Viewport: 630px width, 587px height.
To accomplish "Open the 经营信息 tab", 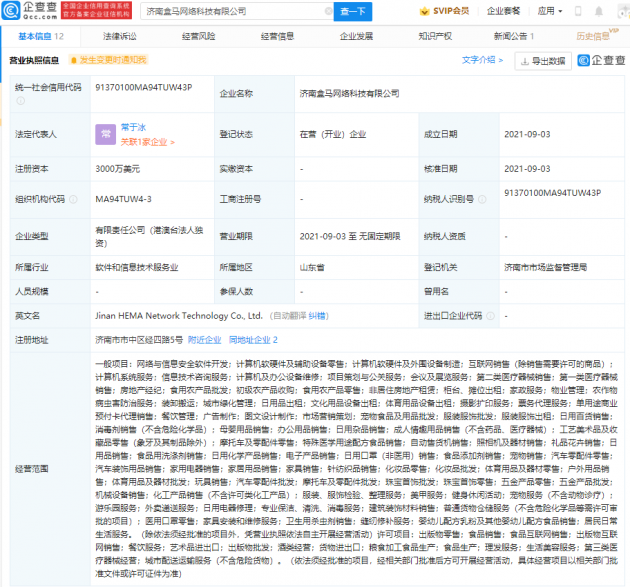I will coord(277,37).
